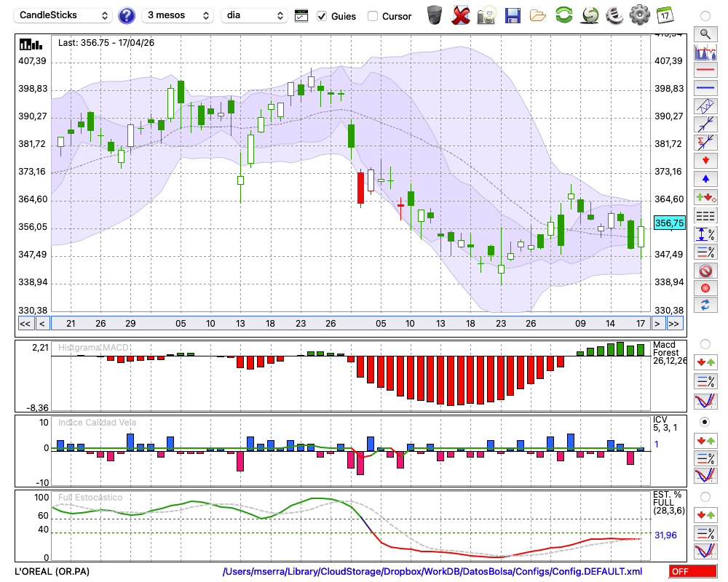Click the green refresh arrows icon
Screen dimensions: 728x582
click(563, 15)
